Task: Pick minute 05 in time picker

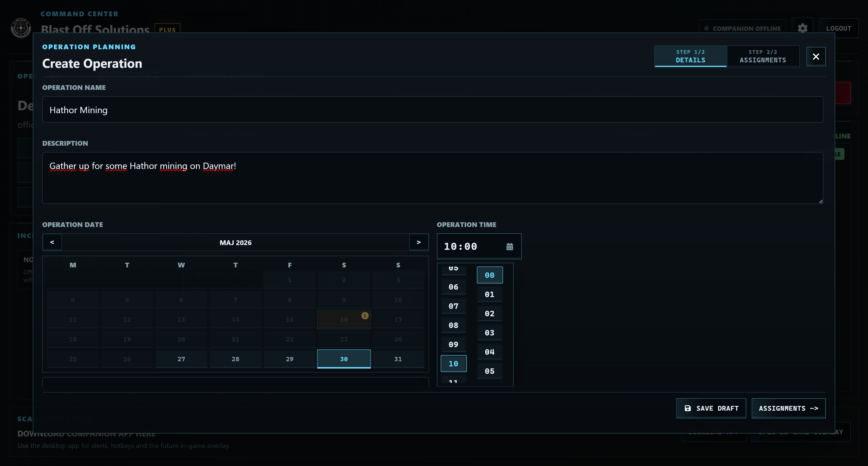Action: pos(490,371)
